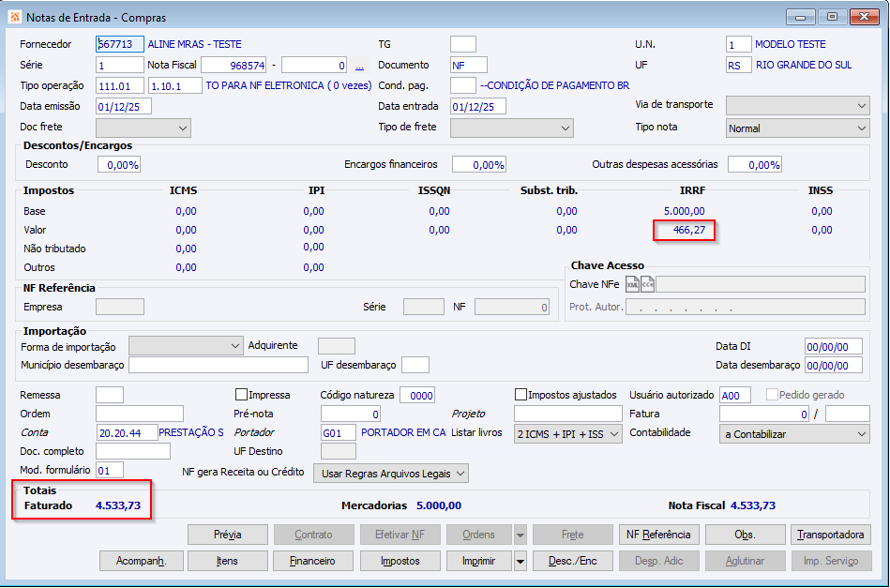Tick the Impostos ajustados checkbox
The height and width of the screenshot is (588, 890).
pyautogui.click(x=521, y=395)
